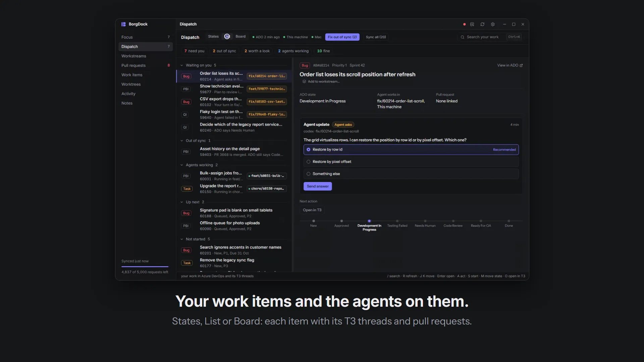This screenshot has width=644, height=362.
Task: Select the Restore by row id option
Action: [x=411, y=149]
